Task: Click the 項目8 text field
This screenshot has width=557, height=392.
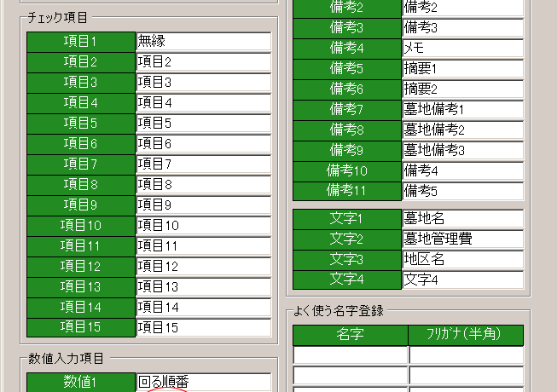Action: point(204,184)
